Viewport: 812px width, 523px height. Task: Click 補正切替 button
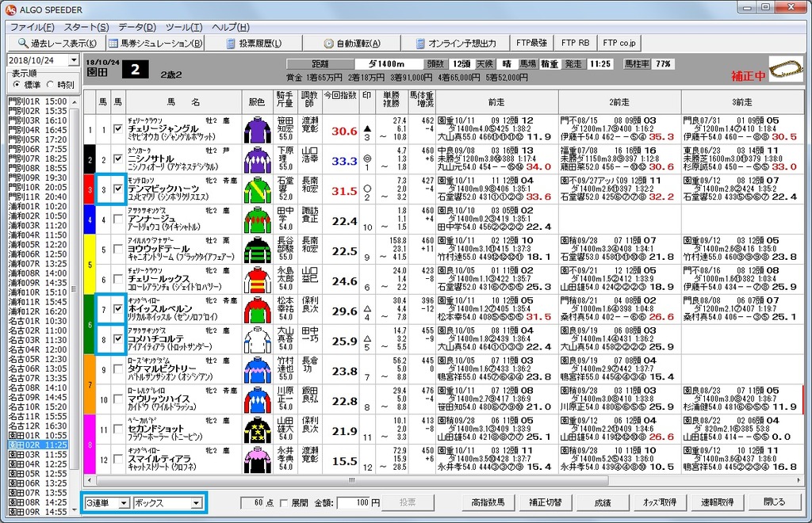point(545,502)
